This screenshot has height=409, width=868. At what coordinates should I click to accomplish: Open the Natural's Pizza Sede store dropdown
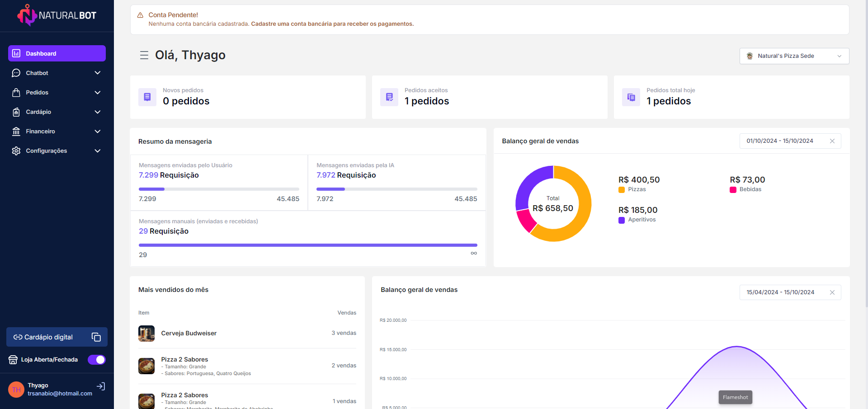(794, 56)
